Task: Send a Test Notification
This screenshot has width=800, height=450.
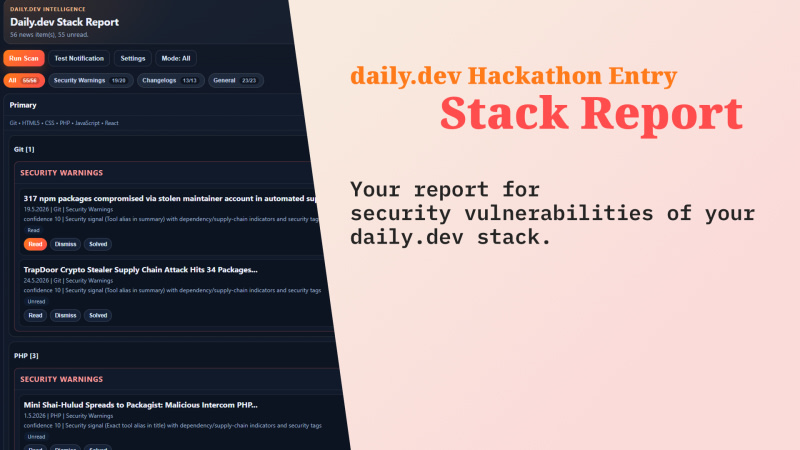Action: pos(79,58)
